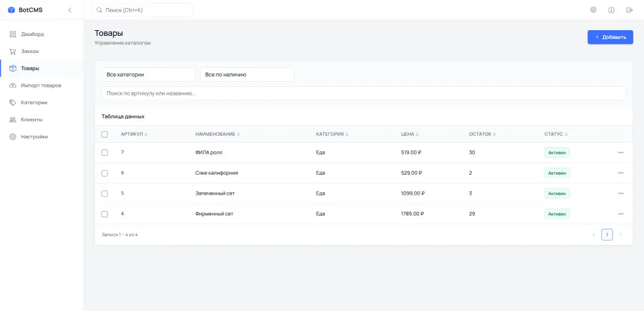Focus the search by артикул or название field
Image resolution: width=644 pixels, height=311 pixels.
point(364,93)
